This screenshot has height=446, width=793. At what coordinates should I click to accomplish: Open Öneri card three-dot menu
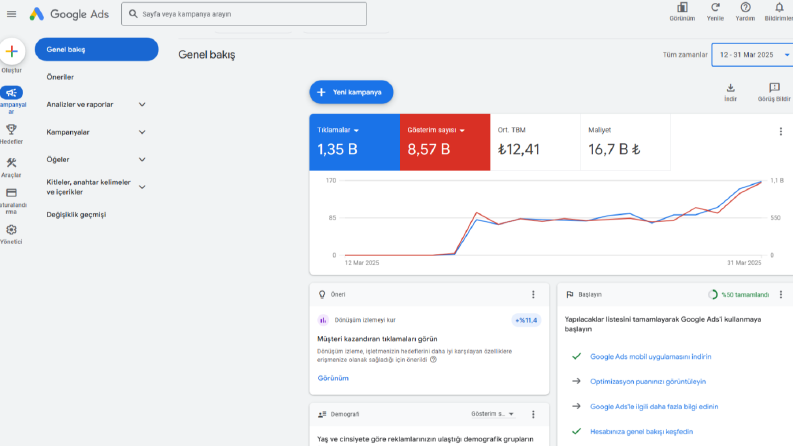533,294
